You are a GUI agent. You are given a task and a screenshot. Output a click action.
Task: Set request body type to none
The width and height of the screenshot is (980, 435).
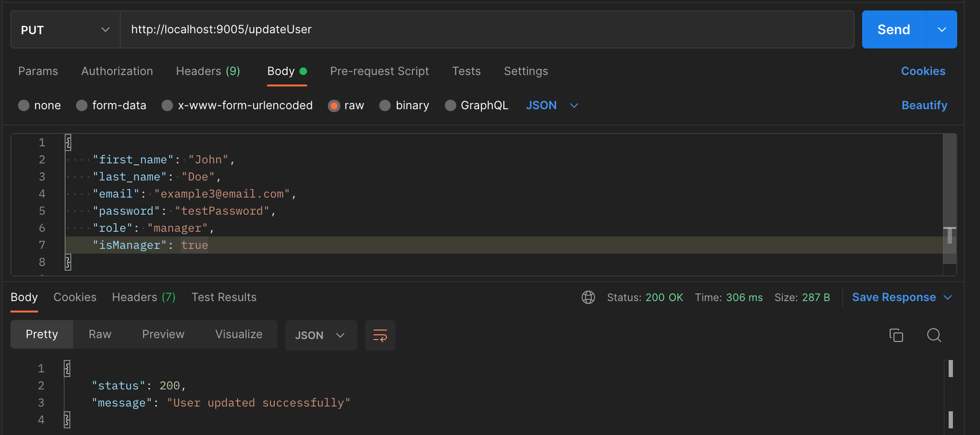point(40,105)
